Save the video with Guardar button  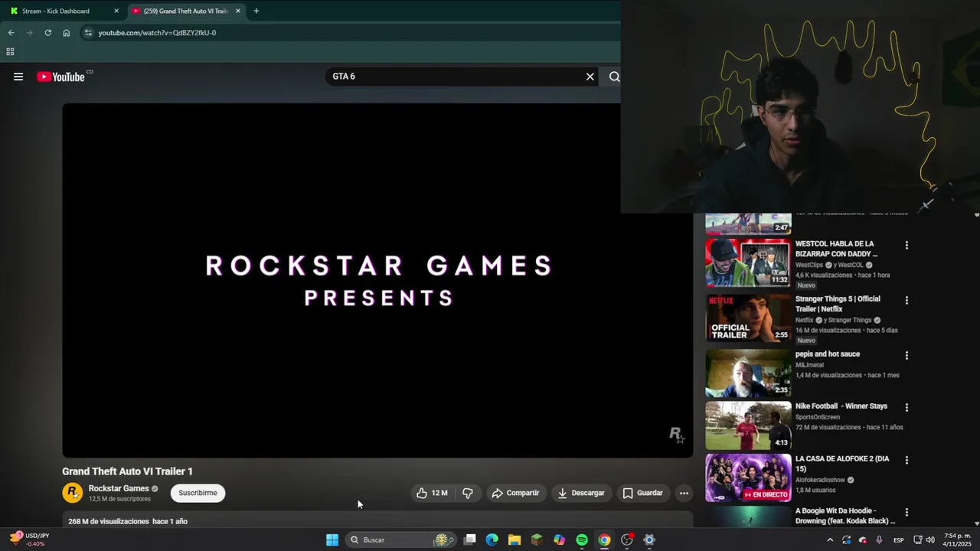643,493
